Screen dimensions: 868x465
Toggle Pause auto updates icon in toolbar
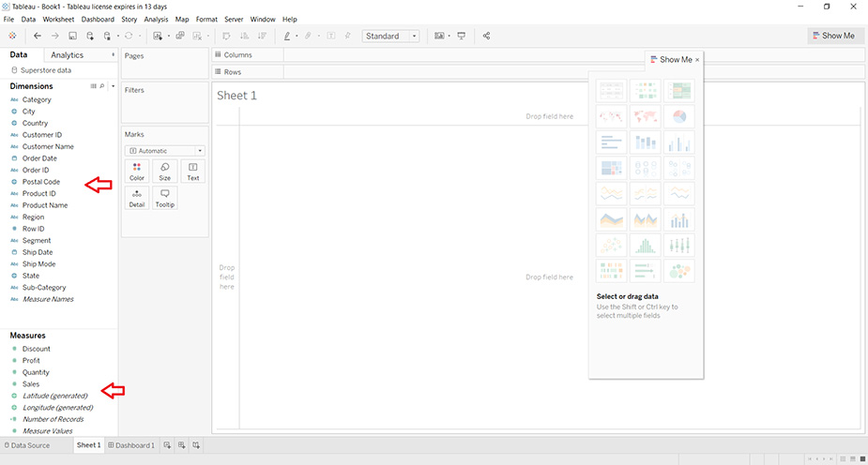click(x=107, y=36)
